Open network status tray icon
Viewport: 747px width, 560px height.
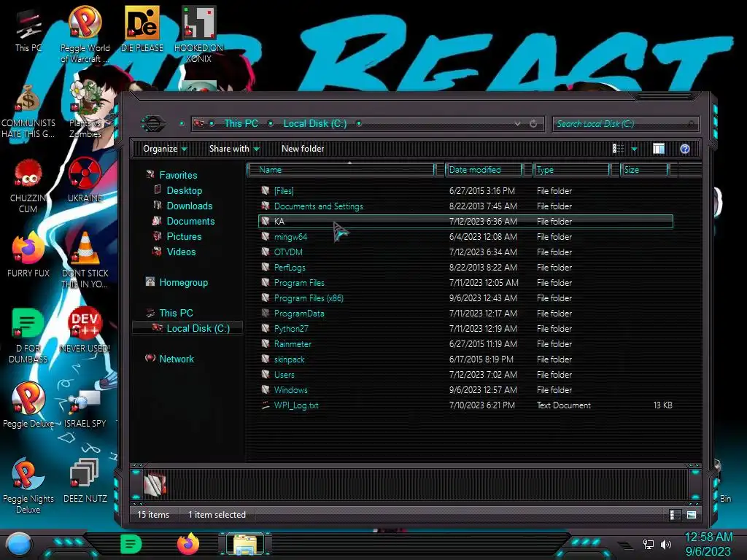click(648, 544)
